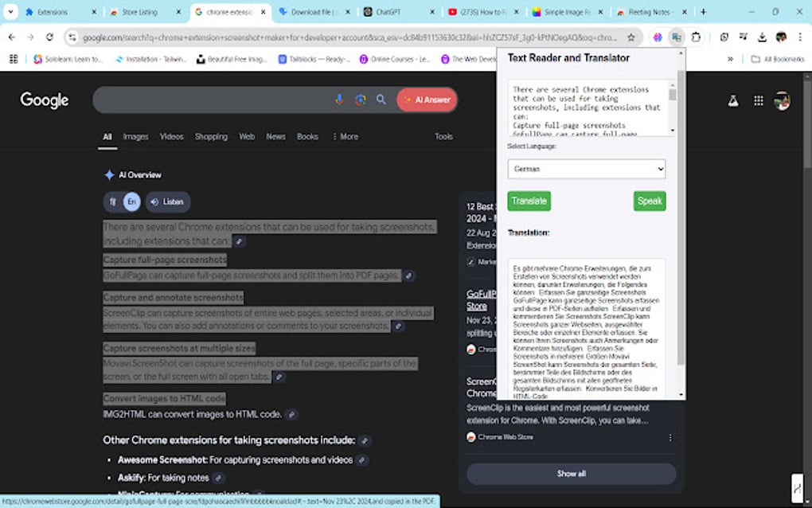The image size is (812, 508).
Task: Click the Search Labs flask icon
Action: click(x=732, y=100)
